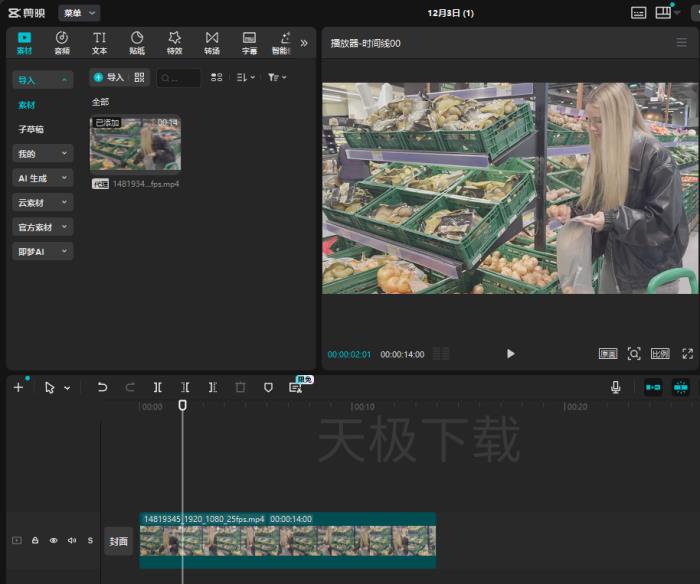This screenshot has height=584, width=700.
Task: Switch to the 贴纸 (stickers) tab
Action: tap(136, 42)
